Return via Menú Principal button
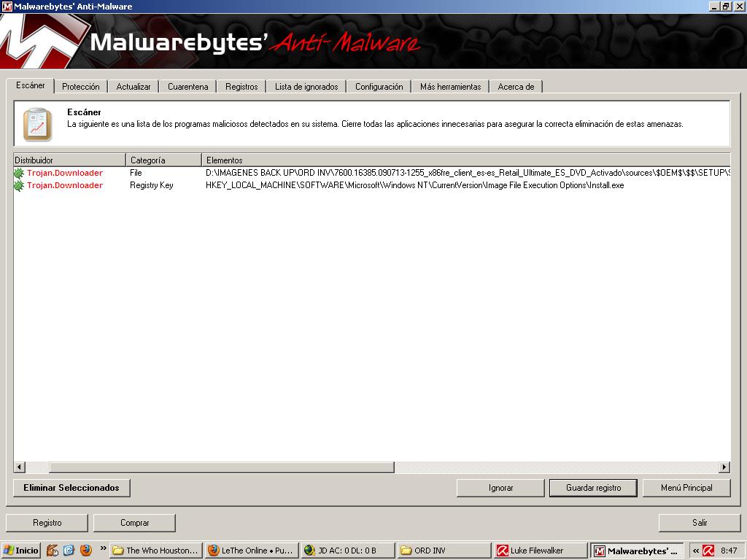Screen dimensions: 747x560 pos(686,488)
